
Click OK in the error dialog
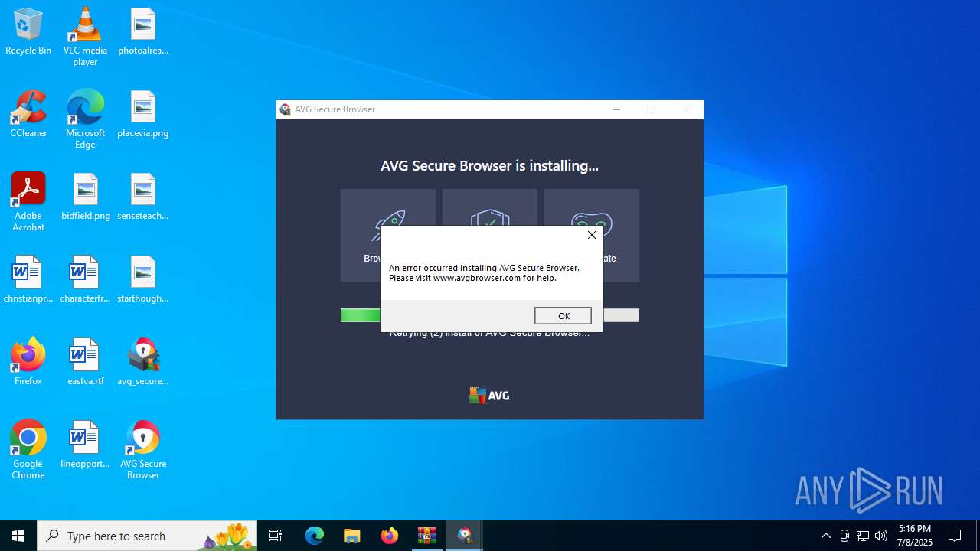coord(563,316)
